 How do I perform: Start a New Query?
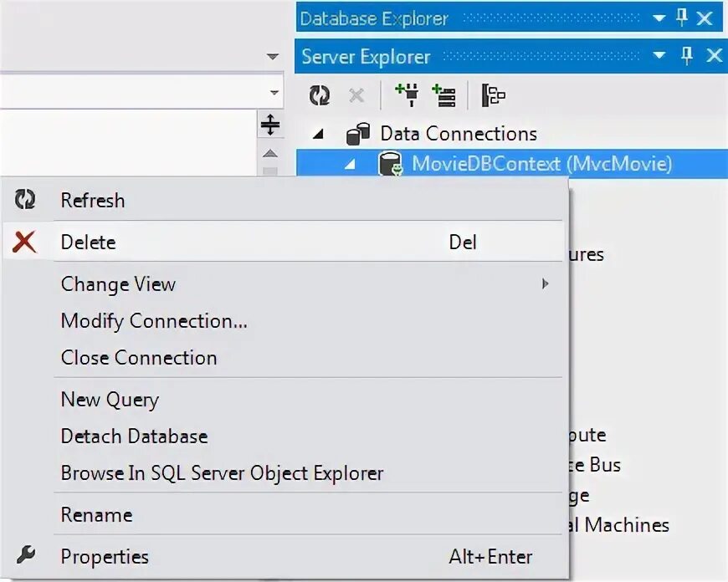point(285,399)
